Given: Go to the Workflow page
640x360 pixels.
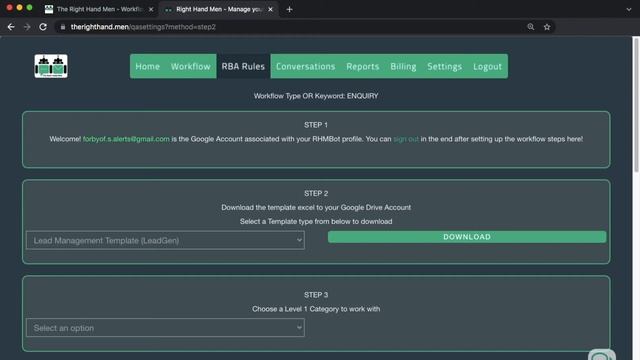Looking at the screenshot, I should [191, 66].
